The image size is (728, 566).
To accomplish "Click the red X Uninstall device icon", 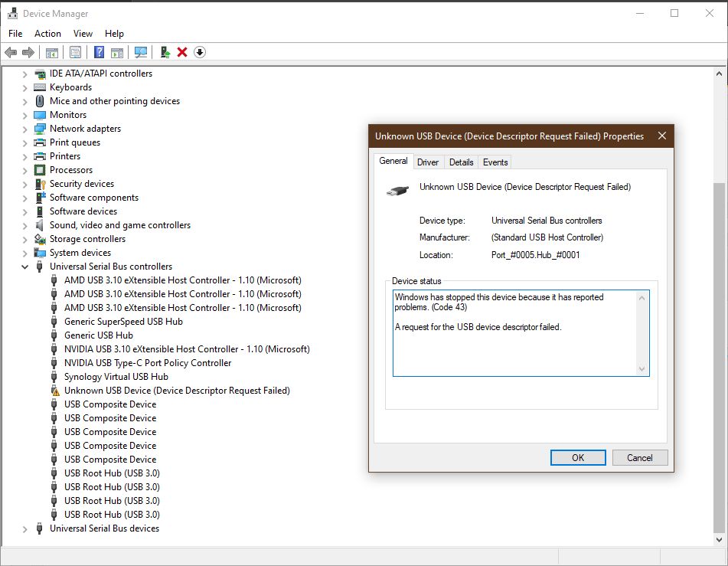I will [x=182, y=52].
